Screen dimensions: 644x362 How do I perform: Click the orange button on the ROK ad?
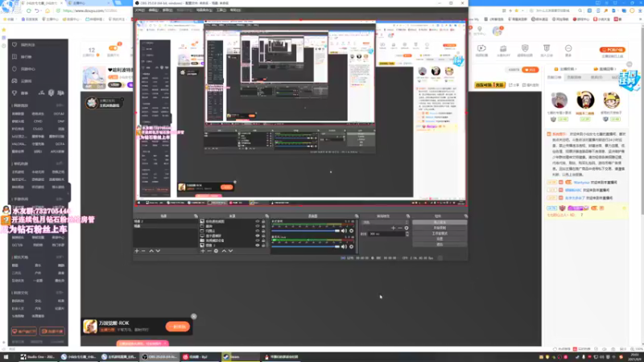tap(178, 327)
